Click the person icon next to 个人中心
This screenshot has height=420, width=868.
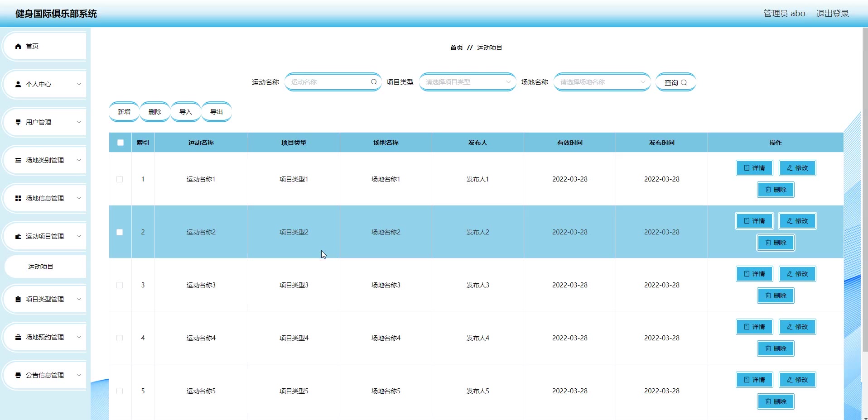(18, 84)
